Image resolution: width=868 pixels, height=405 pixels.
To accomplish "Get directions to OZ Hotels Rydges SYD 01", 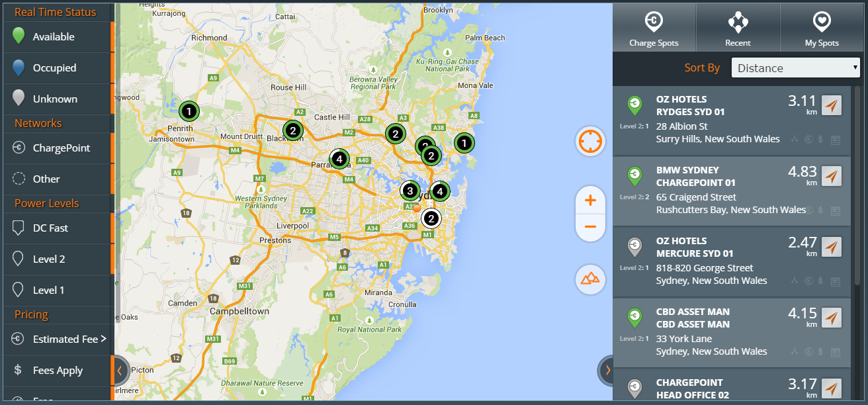I will point(832,105).
